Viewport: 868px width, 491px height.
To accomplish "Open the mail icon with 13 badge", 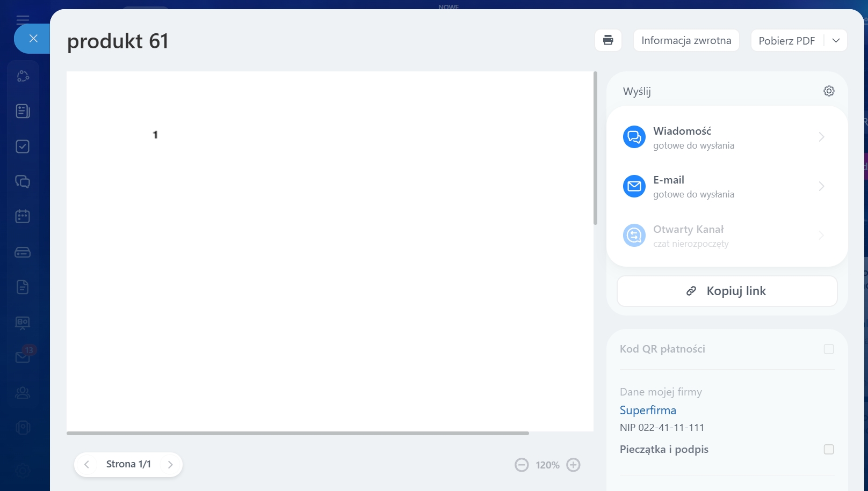I will tap(23, 357).
